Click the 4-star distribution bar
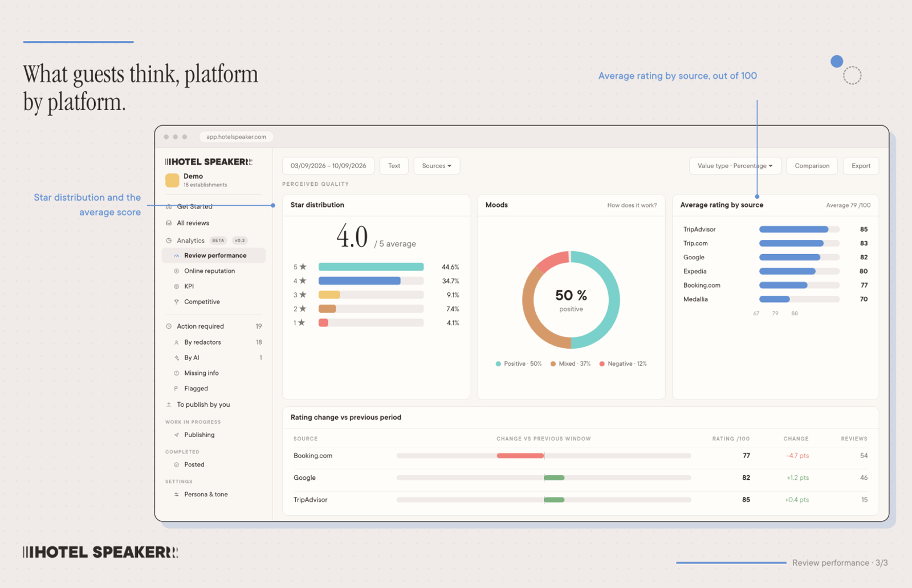 (x=371, y=281)
